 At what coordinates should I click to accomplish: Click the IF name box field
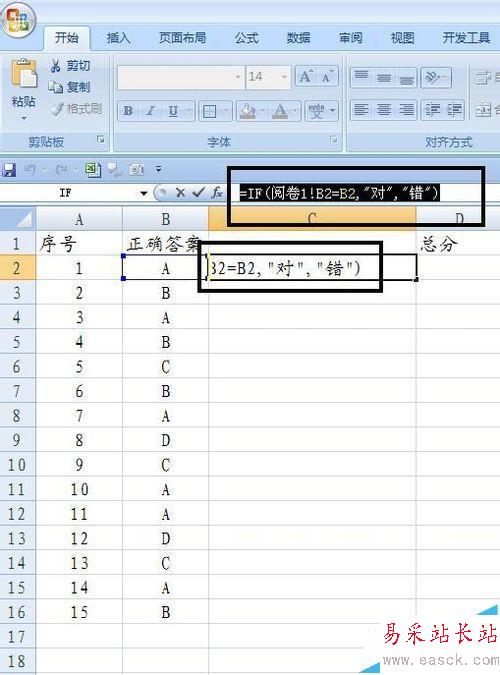coord(65,193)
